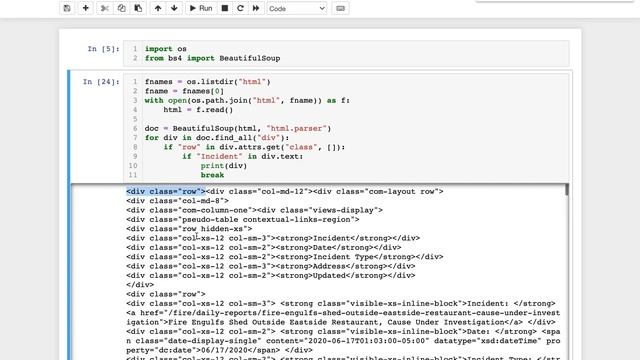Move the selected cell down
640x360 pixels.
pyautogui.click(x=174, y=8)
